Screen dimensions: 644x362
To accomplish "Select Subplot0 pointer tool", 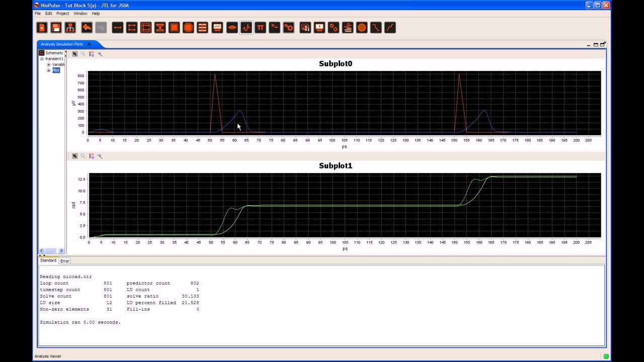I will click(74, 54).
